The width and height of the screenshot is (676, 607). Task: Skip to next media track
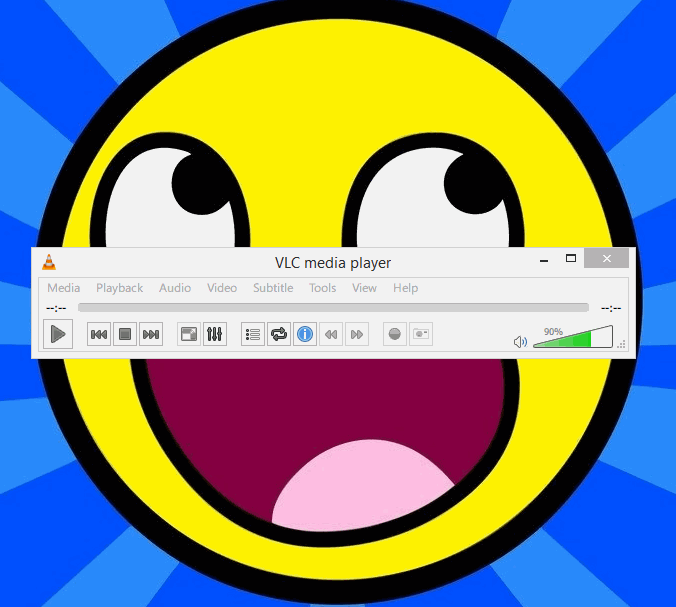point(151,334)
